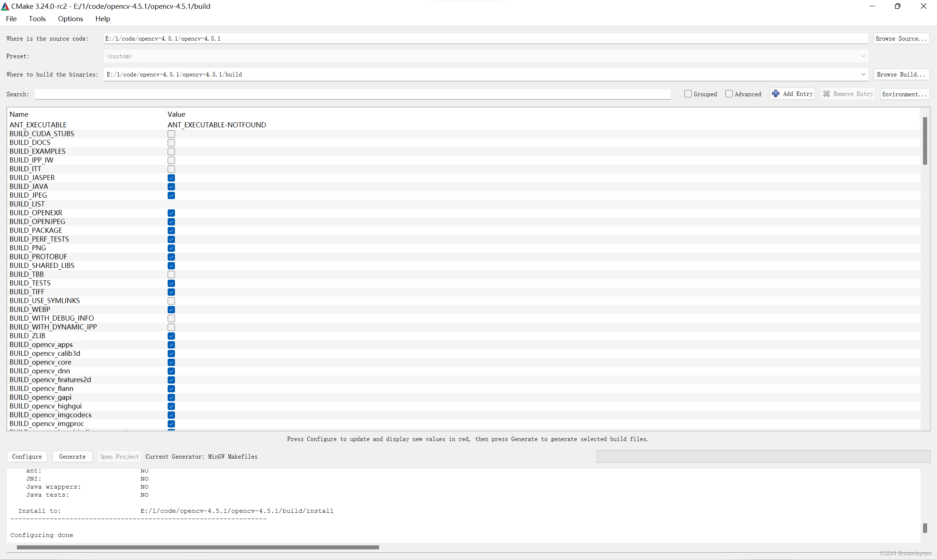Click the Add Entry plus icon
The height and width of the screenshot is (560, 937).
(x=776, y=94)
